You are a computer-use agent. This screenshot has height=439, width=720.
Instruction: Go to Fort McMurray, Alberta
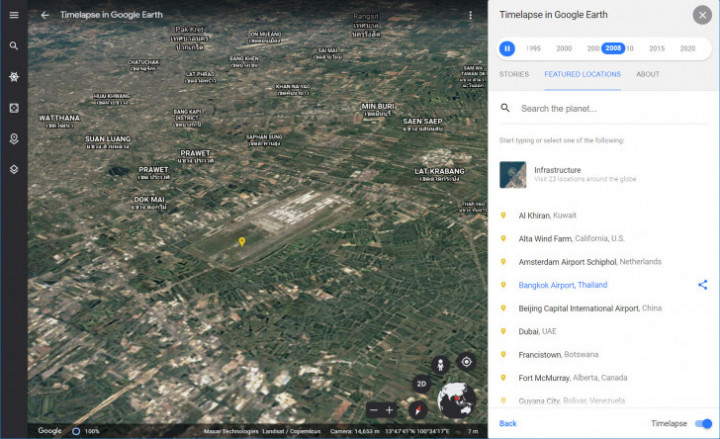click(x=573, y=378)
